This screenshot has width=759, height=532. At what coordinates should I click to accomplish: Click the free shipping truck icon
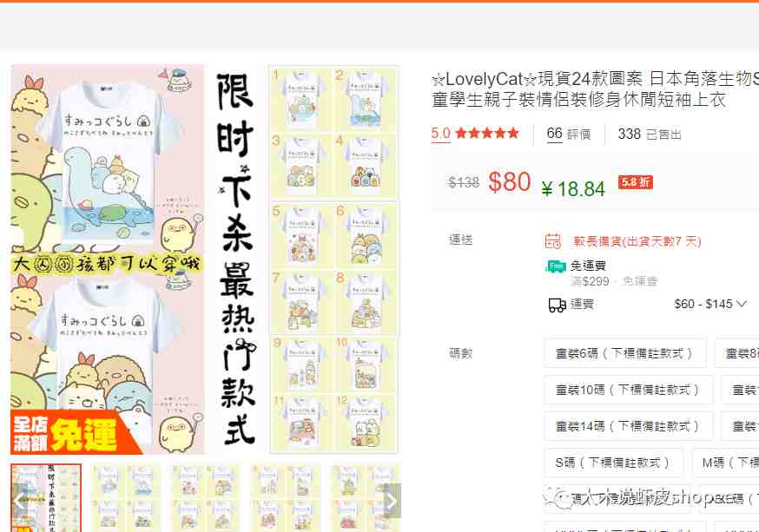pos(555,266)
